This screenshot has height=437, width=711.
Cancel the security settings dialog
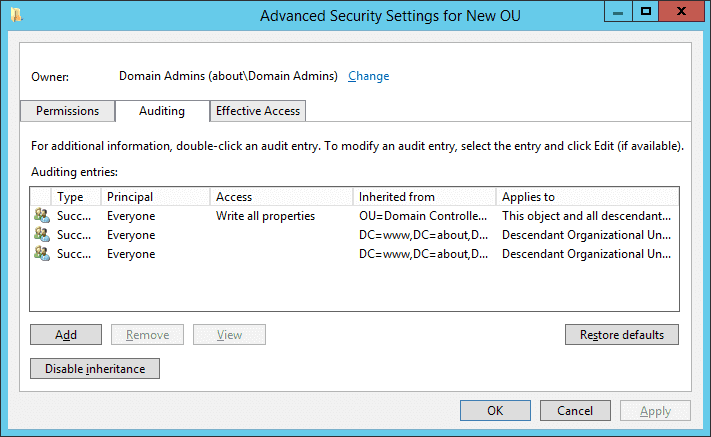coord(575,410)
